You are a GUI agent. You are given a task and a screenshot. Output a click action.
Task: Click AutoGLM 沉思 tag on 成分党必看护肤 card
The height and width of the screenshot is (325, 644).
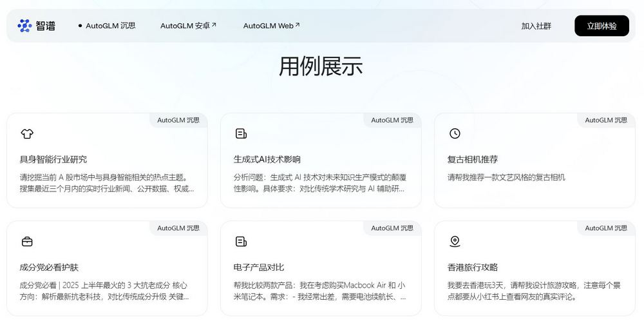(178, 228)
